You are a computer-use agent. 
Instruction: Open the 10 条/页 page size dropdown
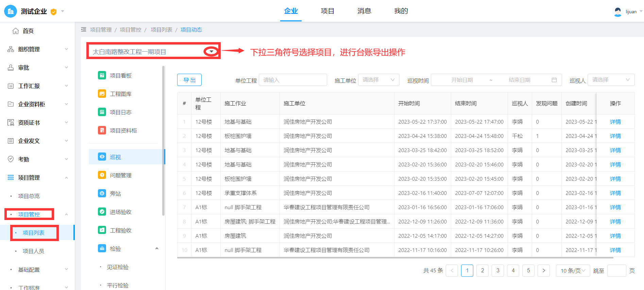coord(573,271)
